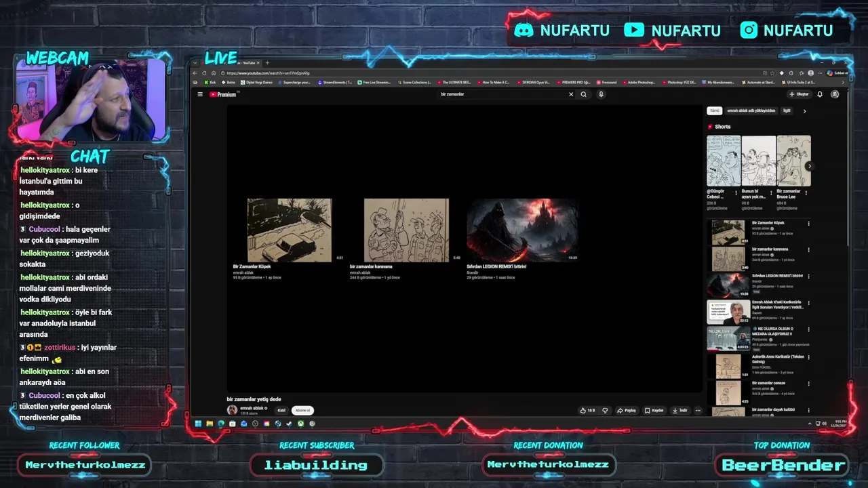Open the '@Güngör Cebeci' Short thumbnail
Screen dimensions: 868x488
pos(724,161)
